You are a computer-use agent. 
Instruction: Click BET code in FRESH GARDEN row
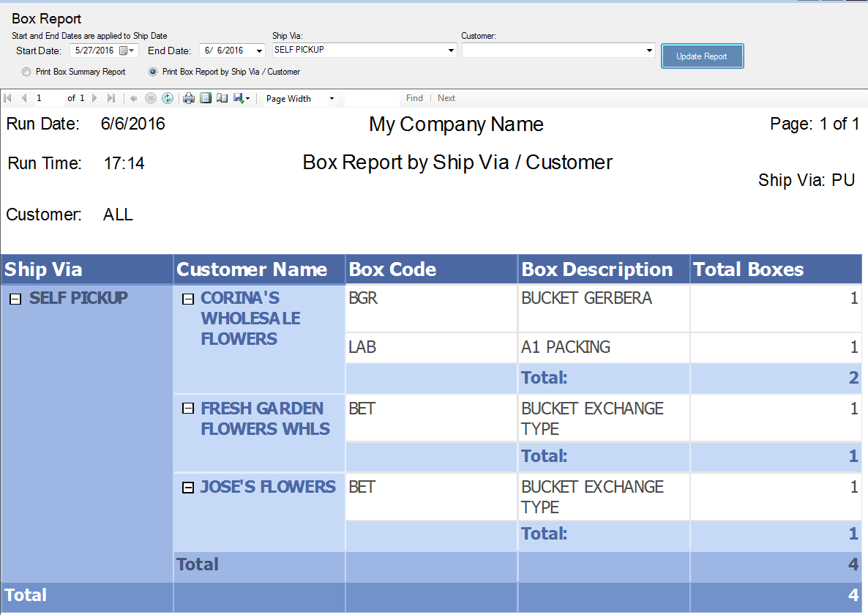point(431,418)
